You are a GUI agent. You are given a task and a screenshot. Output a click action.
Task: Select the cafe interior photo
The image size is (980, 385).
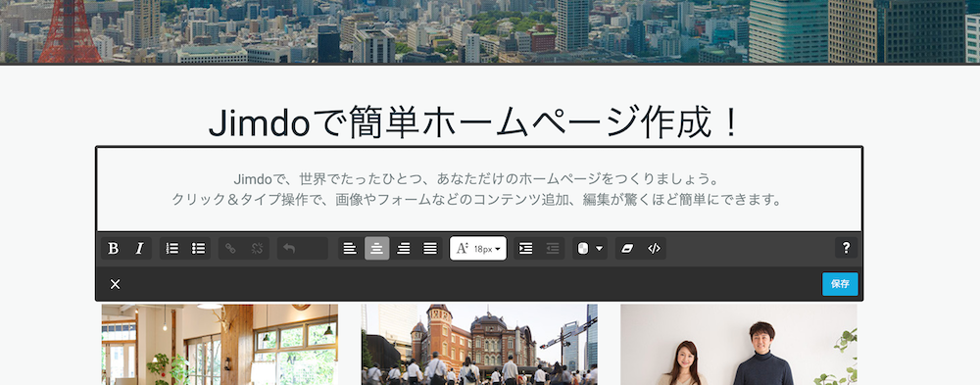tap(220, 345)
